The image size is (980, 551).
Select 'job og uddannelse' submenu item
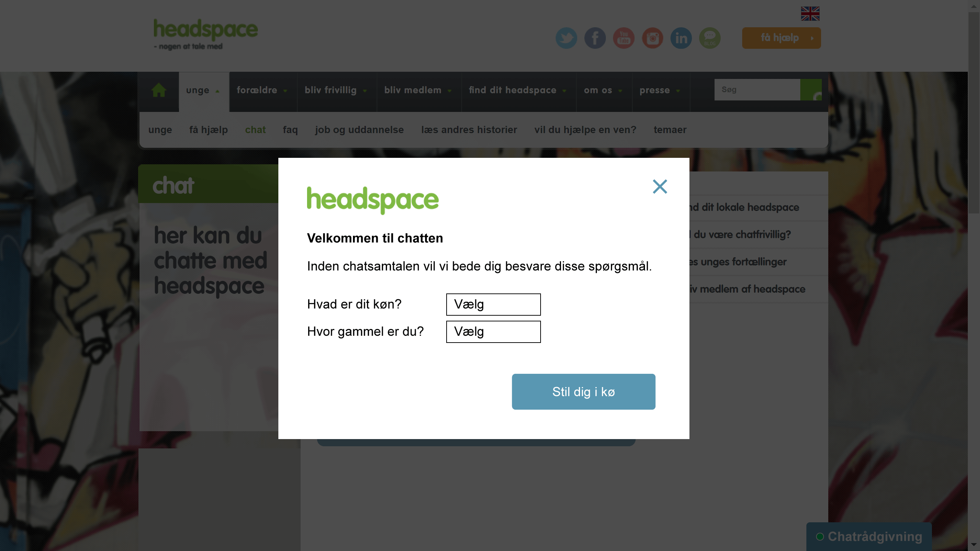click(x=359, y=130)
